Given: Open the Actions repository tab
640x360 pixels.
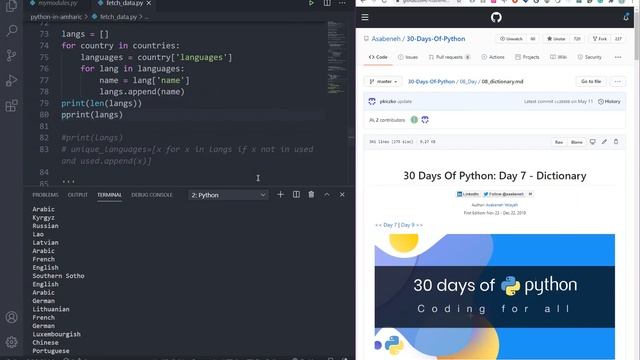Looking at the screenshot, I should (493, 57).
